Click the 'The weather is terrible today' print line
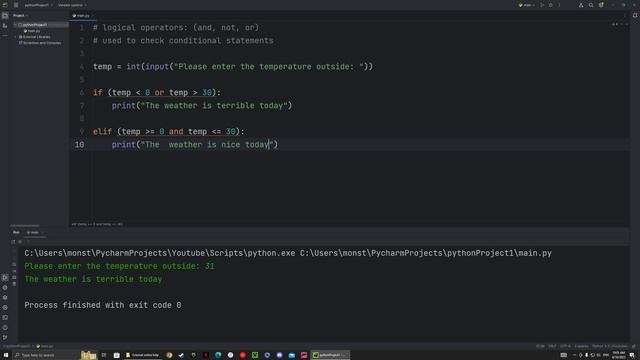The height and width of the screenshot is (360, 640). (202, 106)
